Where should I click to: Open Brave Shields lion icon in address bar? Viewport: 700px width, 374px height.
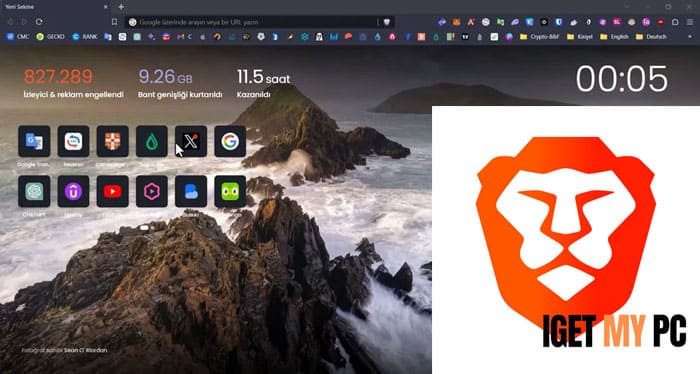[387, 22]
